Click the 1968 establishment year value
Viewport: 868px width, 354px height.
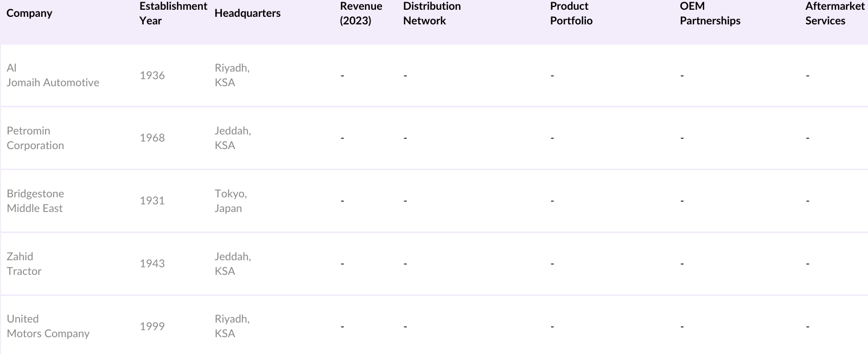click(x=152, y=138)
